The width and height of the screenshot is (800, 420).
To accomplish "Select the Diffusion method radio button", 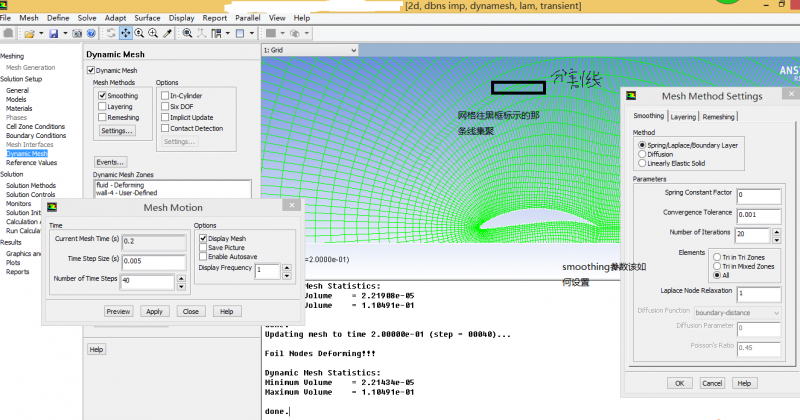I will pyautogui.click(x=641, y=154).
